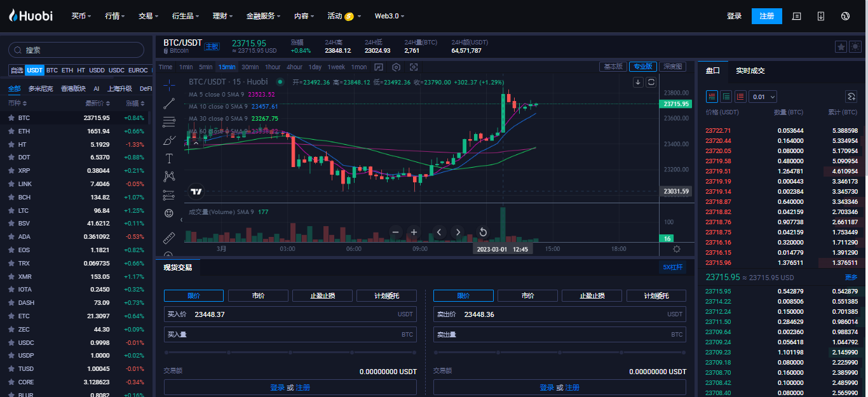Open chart axis settings gear icon
868x397 pixels.
677,249
